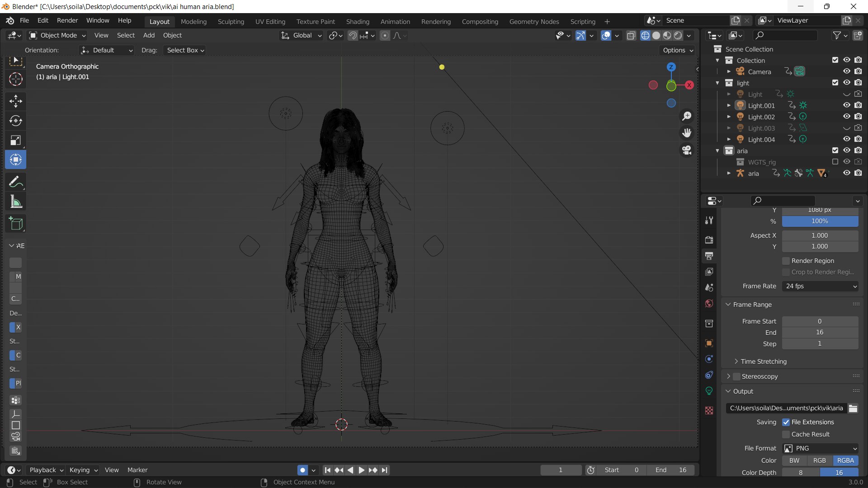Enable the WGTS_rig collection checkbox
The width and height of the screenshot is (868, 488).
(x=835, y=162)
